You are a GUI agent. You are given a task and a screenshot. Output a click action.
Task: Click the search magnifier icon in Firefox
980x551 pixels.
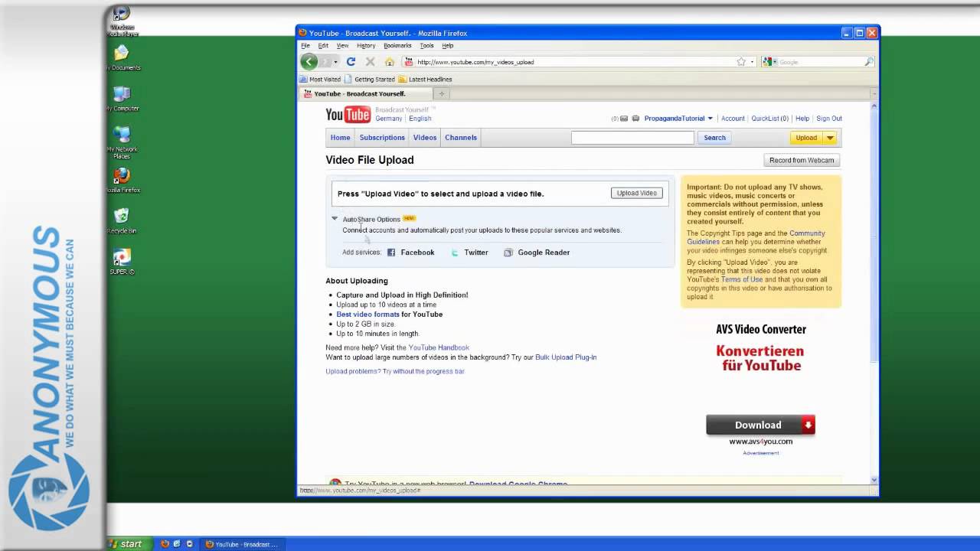(869, 62)
